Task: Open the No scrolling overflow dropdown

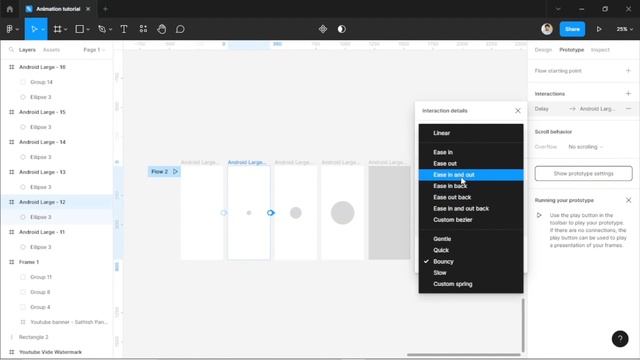Action: 585,147
